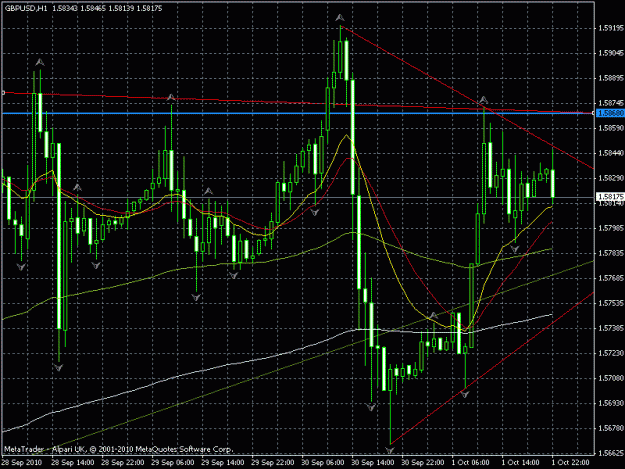Click price axis label 1.56780

[x=610, y=428]
